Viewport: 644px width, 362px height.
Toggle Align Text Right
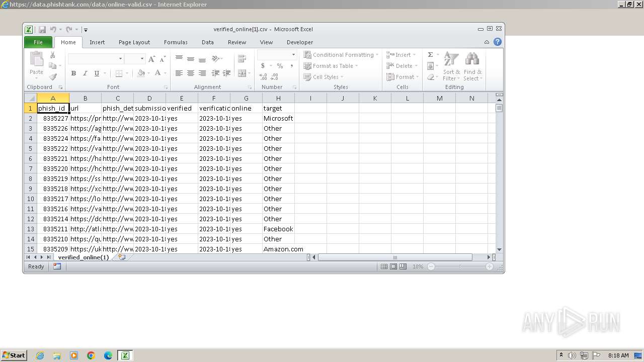pyautogui.click(x=202, y=73)
